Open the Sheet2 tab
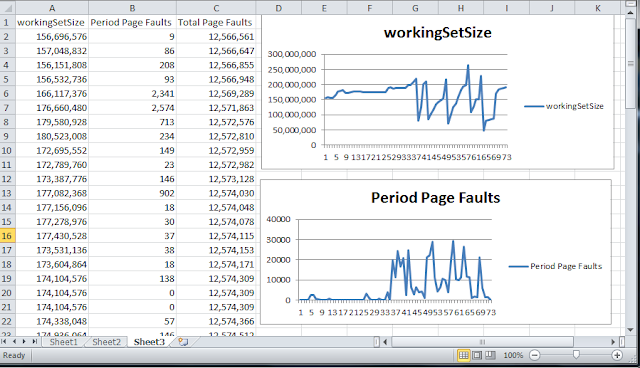 pyautogui.click(x=106, y=342)
